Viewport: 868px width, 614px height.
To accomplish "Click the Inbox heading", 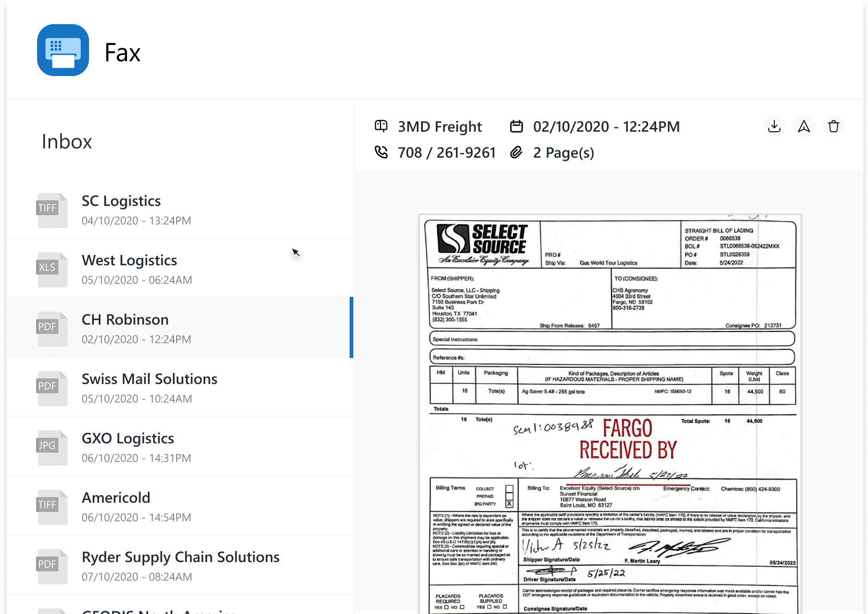I will point(67,141).
